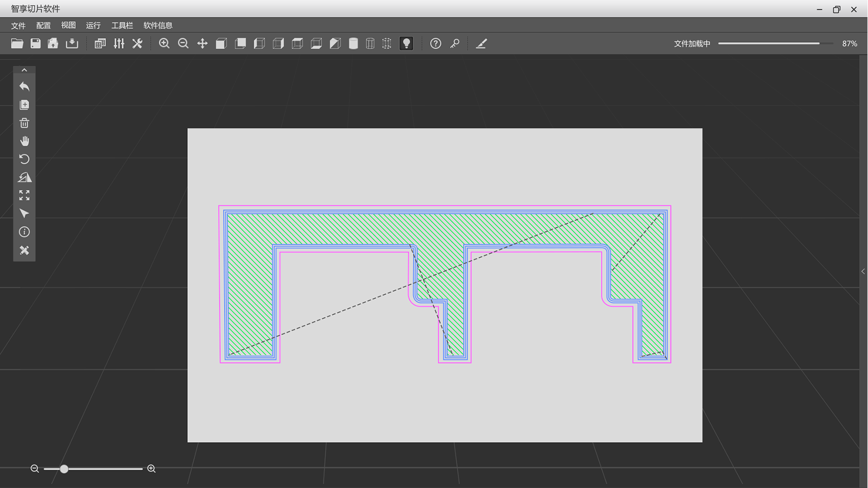Collapse the left tool panel chevron
The height and width of the screenshot is (488, 868).
[24, 70]
